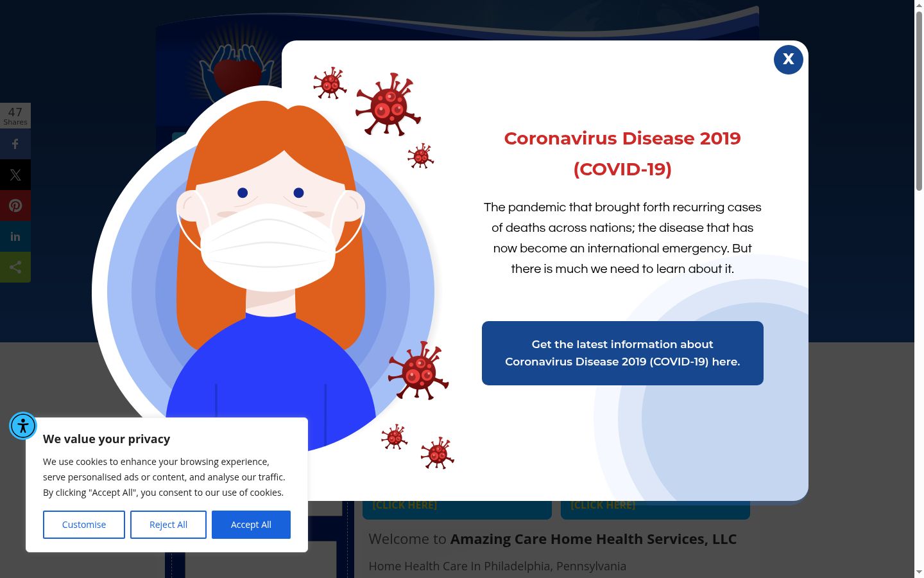
Task: Click the left [CLICK HERE] link
Action: [x=405, y=505]
